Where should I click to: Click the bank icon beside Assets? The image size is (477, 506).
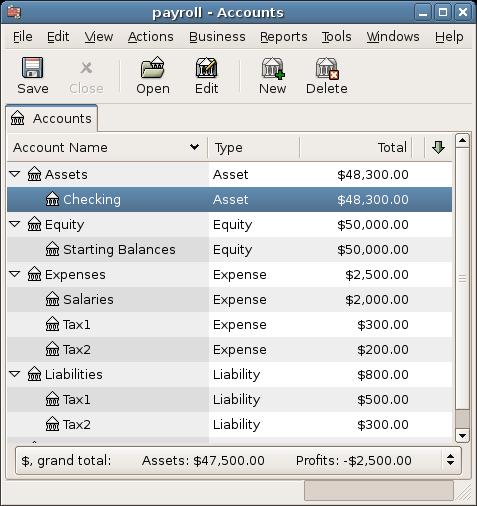pyautogui.click(x=34, y=174)
